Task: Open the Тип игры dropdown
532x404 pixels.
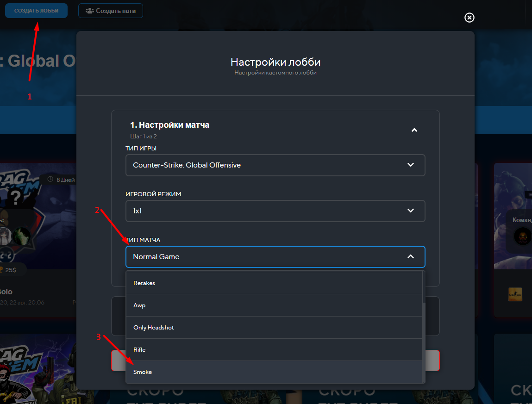Action: point(275,165)
